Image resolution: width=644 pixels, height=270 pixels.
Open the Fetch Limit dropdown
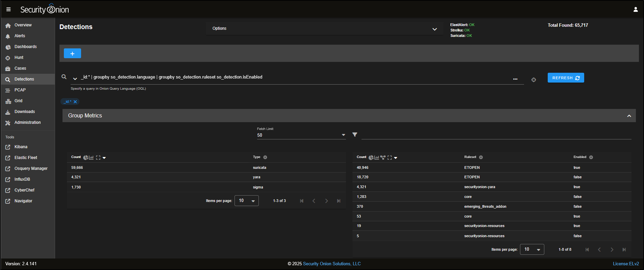(301, 135)
